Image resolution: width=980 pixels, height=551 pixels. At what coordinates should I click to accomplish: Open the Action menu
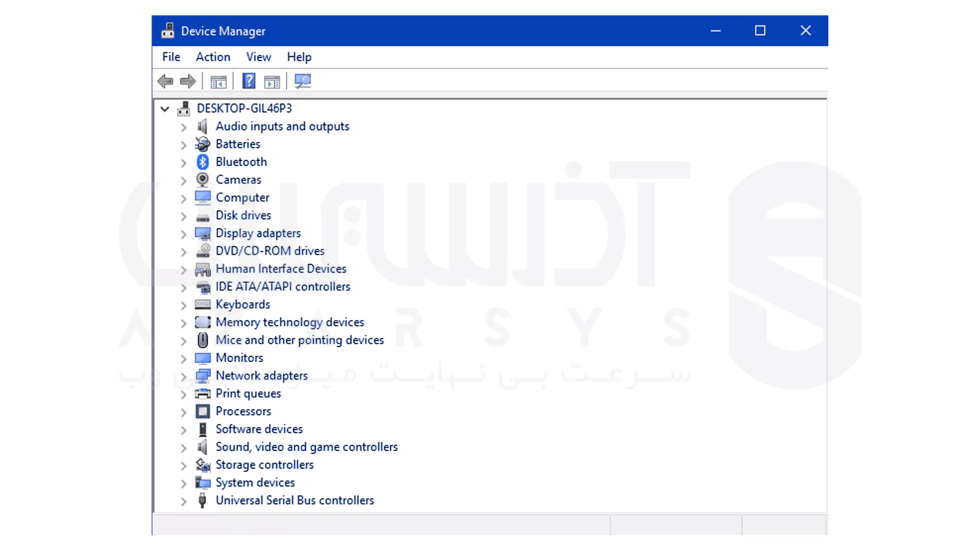coord(213,57)
